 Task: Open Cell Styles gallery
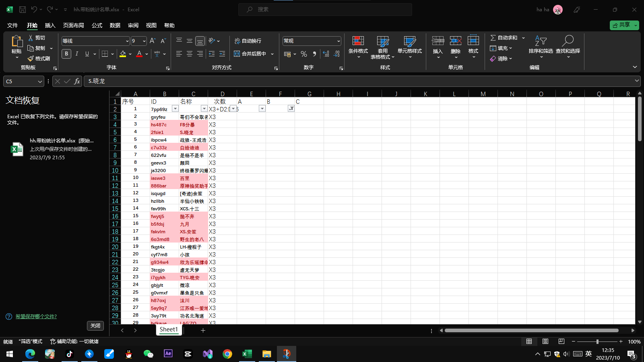point(410,47)
